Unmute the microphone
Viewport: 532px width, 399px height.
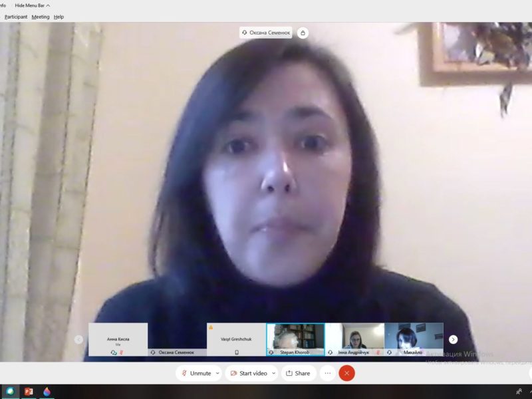click(x=196, y=373)
